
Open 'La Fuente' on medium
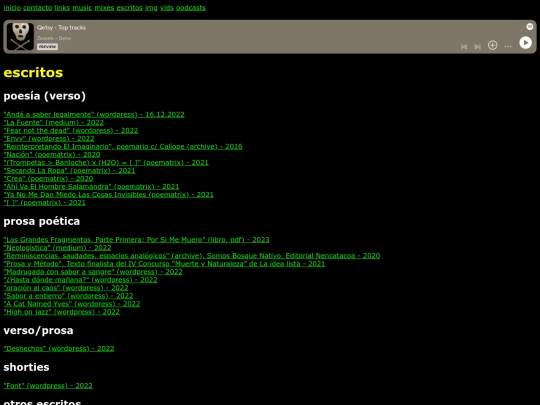pos(53,122)
